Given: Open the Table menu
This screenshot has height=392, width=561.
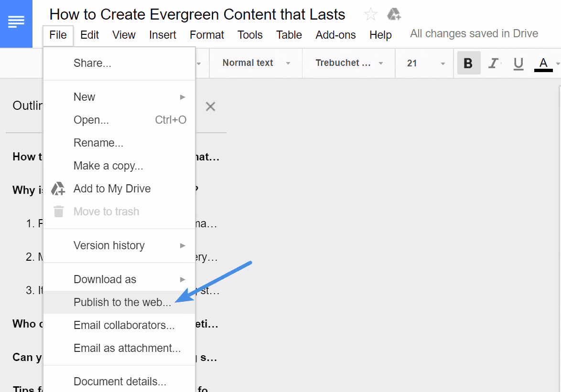Looking at the screenshot, I should [x=289, y=34].
